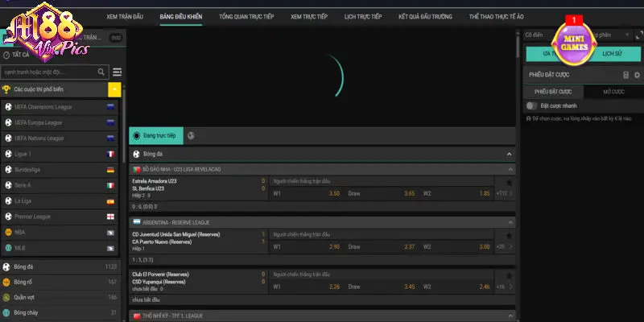Select the Đang trực tiếp live filter
Image resolution: width=644 pixels, height=322 pixels.
[x=158, y=135]
